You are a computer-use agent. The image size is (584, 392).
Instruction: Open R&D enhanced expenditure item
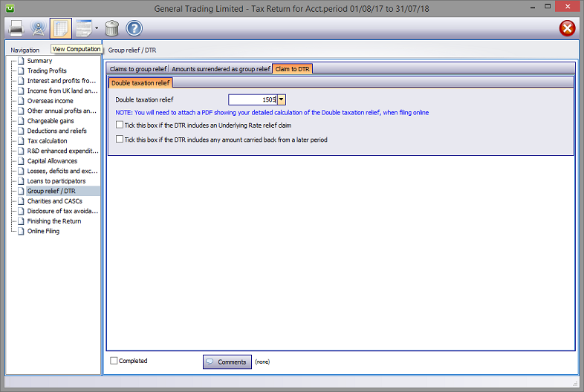(x=62, y=151)
